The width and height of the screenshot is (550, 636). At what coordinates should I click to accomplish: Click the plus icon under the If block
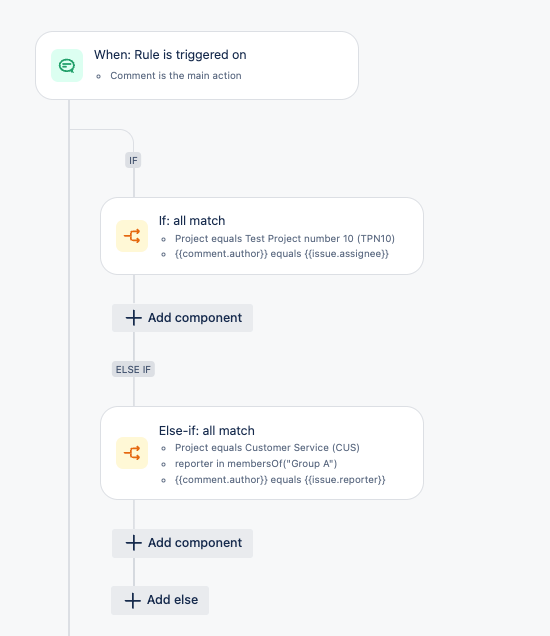click(x=133, y=318)
